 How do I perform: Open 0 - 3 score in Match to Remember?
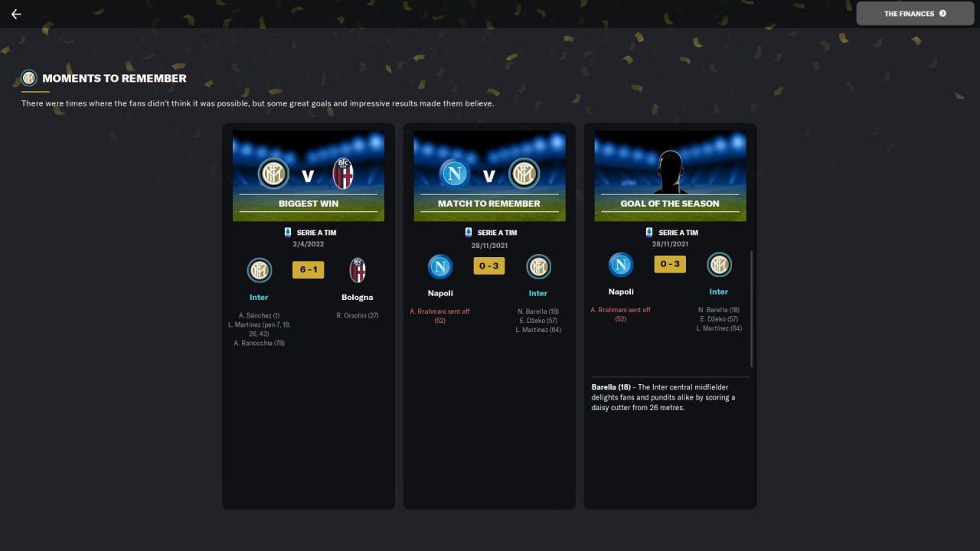point(489,266)
